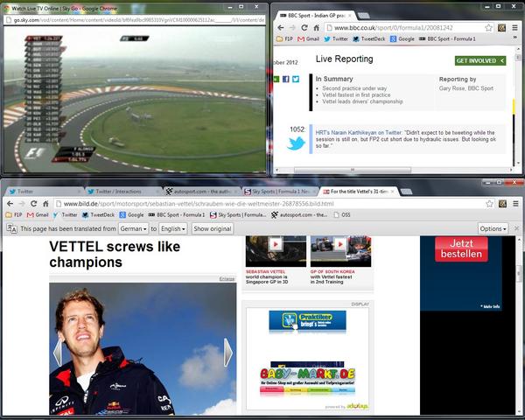Image resolution: width=525 pixels, height=420 pixels.
Task: Select BBC Sport Indian GP tab
Action: pos(315,16)
